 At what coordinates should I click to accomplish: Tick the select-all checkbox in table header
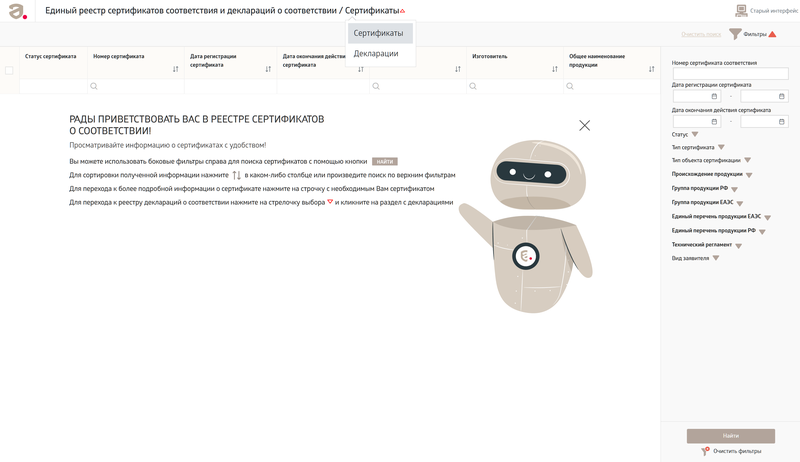tap(9, 70)
